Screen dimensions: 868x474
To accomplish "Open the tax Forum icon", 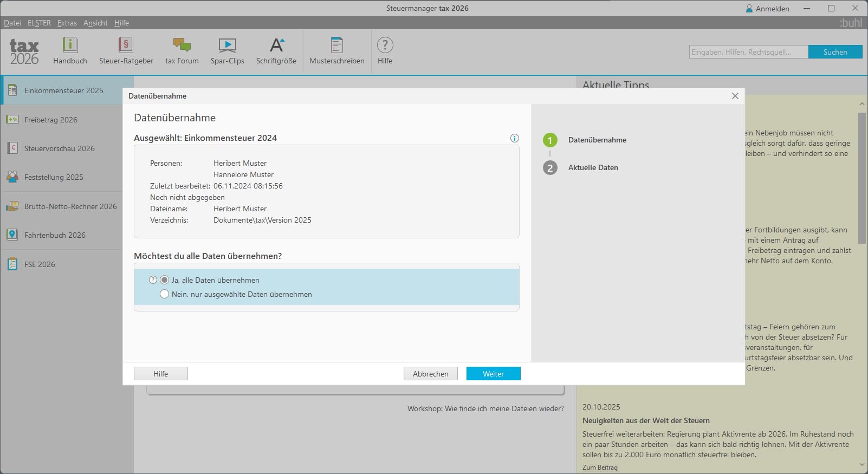I will (x=182, y=46).
